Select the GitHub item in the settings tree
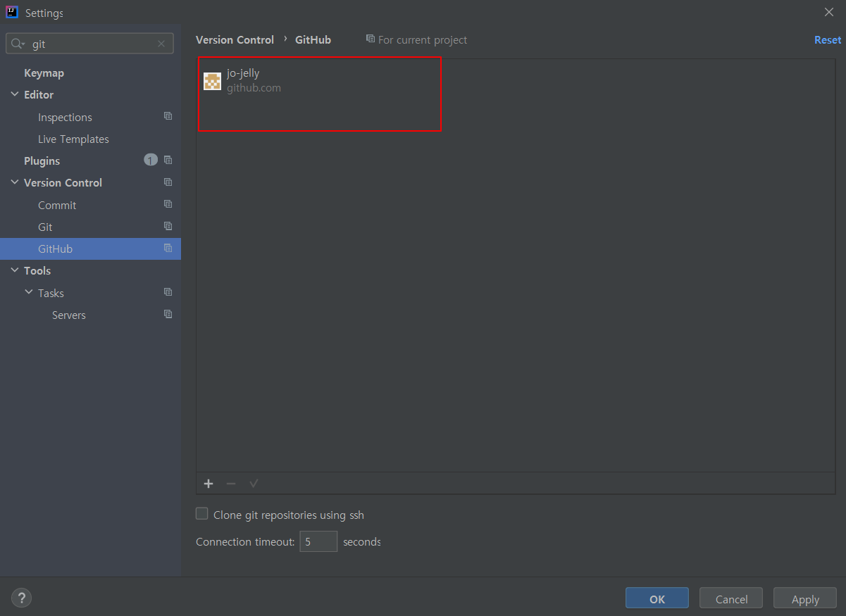Image resolution: width=846 pixels, height=616 pixels. click(x=90, y=249)
